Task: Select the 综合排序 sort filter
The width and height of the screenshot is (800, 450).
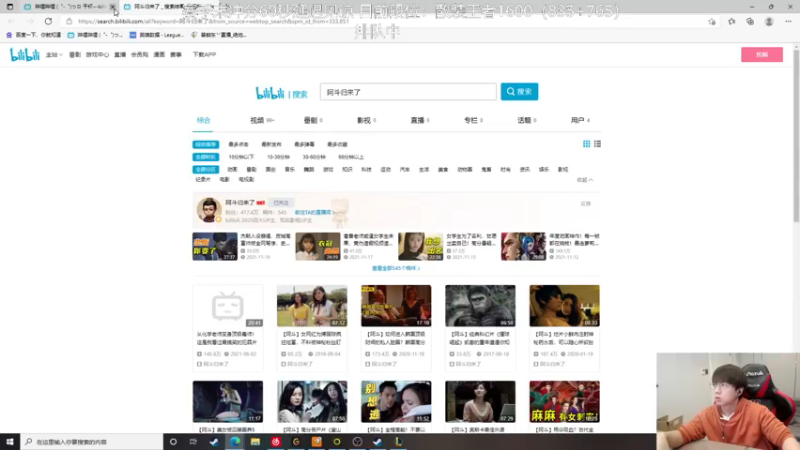Action: (x=206, y=144)
